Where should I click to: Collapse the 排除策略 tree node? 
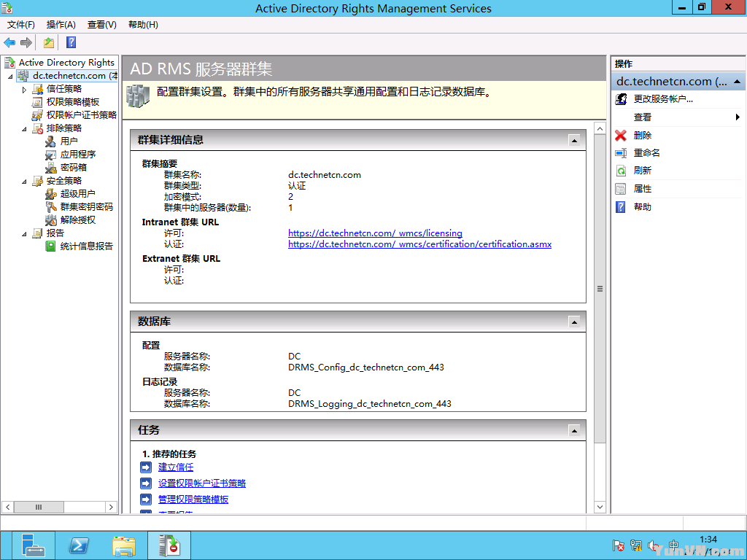(24, 129)
